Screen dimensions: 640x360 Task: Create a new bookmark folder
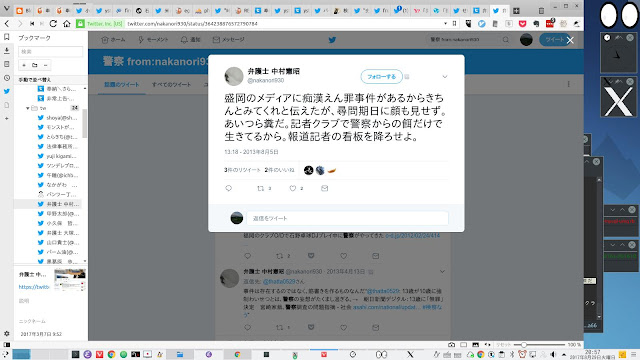pos(35,65)
